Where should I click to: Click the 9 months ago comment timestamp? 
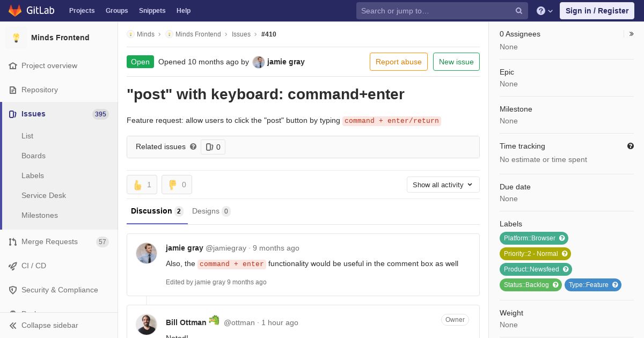pos(276,248)
